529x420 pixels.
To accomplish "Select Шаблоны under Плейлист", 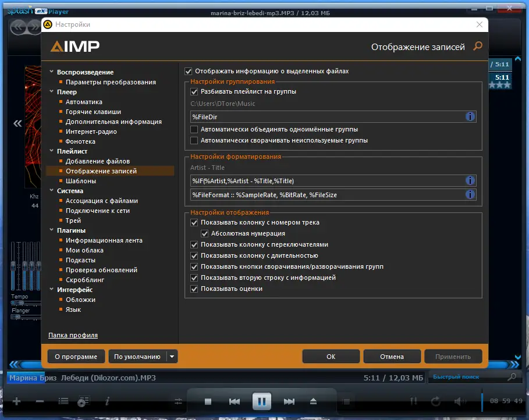I will [x=81, y=181].
